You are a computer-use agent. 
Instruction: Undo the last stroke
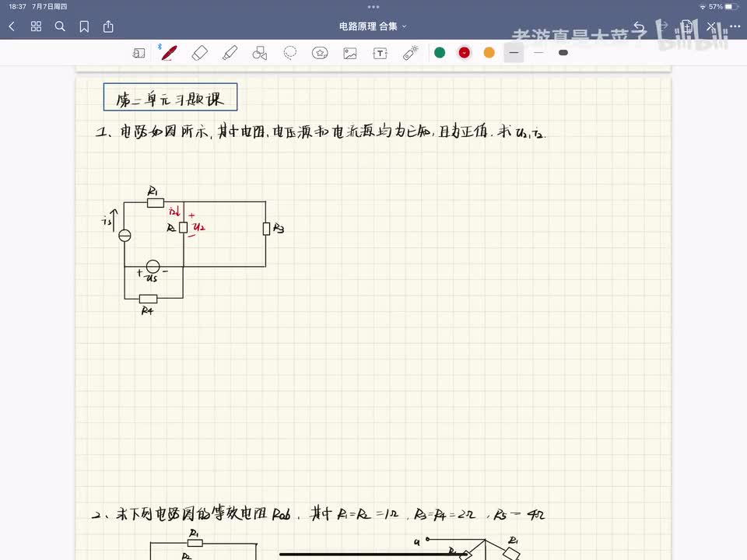tap(640, 26)
